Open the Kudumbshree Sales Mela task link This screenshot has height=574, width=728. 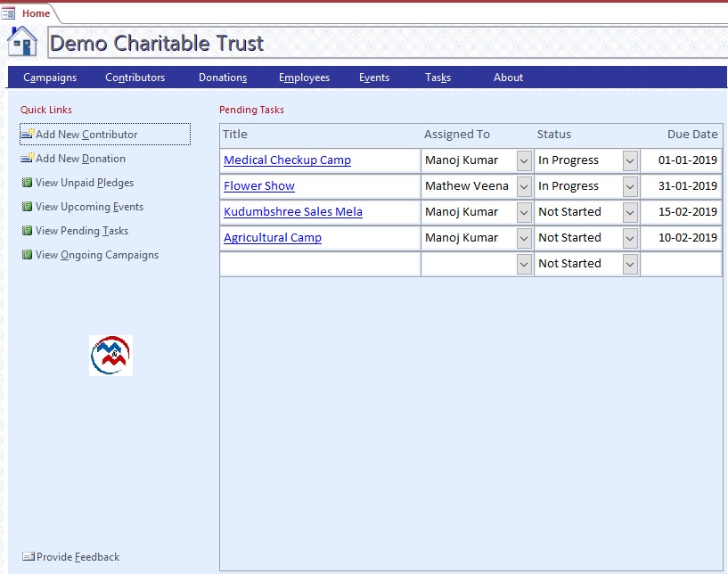tap(293, 212)
